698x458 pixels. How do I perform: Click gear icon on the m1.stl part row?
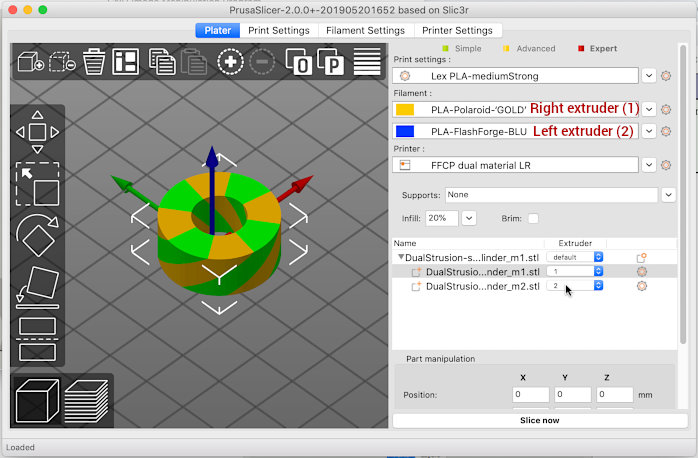pos(641,272)
